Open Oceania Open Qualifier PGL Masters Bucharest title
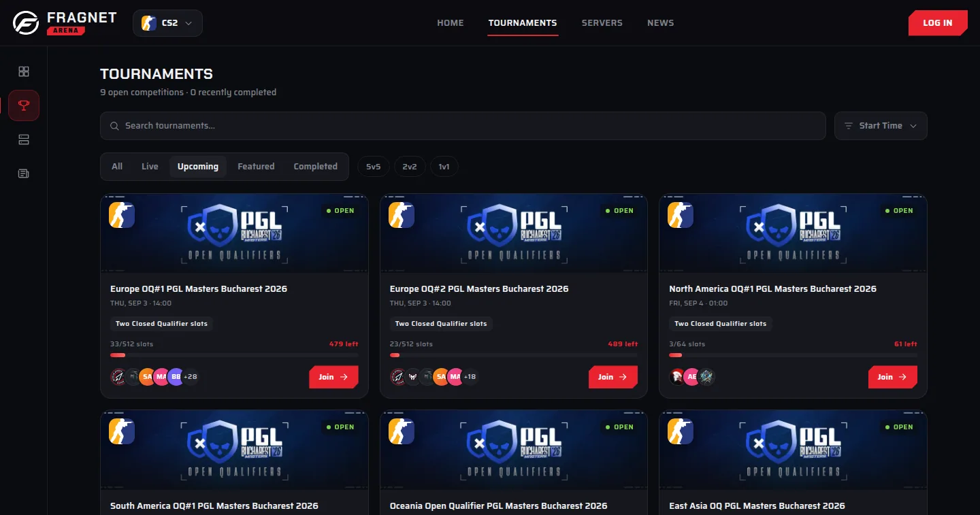The height and width of the screenshot is (515, 980). coord(499,506)
